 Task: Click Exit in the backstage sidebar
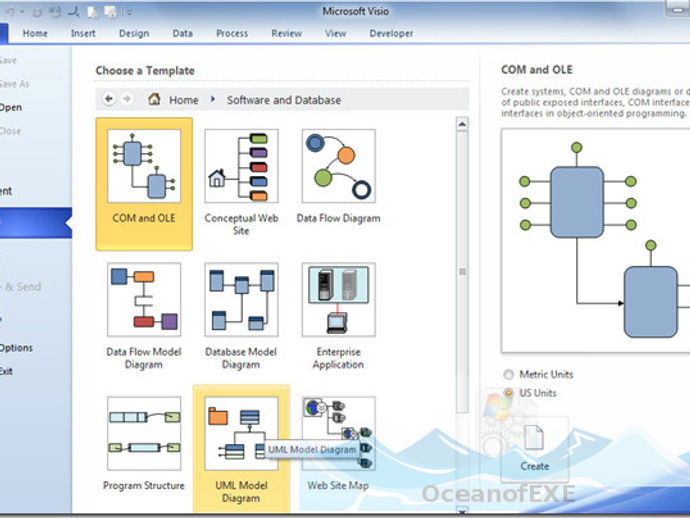6,371
